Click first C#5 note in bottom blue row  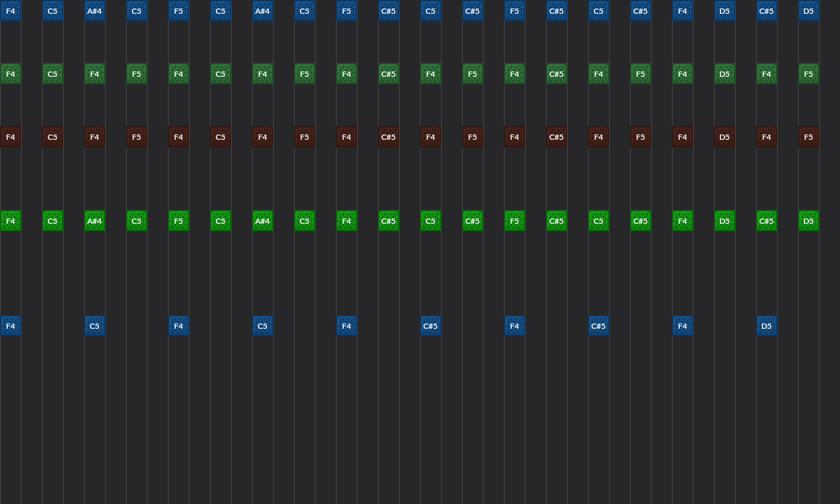click(430, 326)
